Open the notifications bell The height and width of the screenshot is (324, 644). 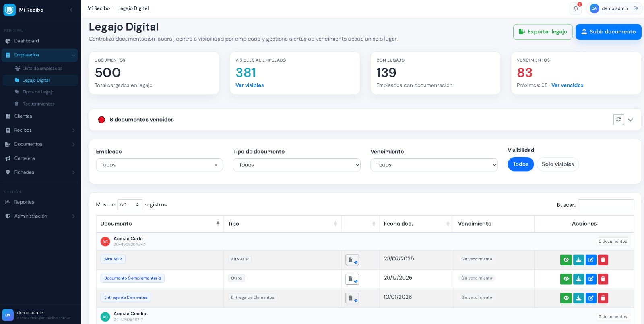(576, 8)
